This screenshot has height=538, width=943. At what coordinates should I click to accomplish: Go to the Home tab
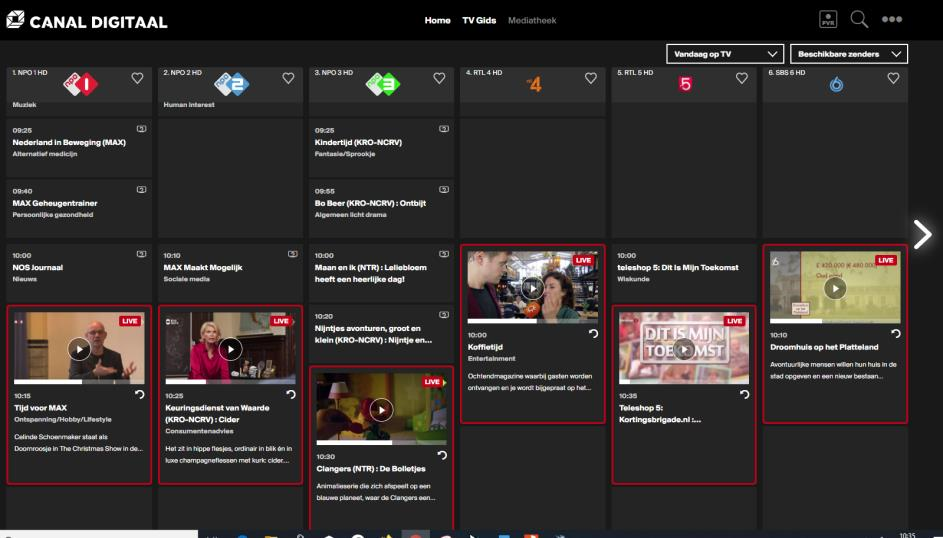437,21
